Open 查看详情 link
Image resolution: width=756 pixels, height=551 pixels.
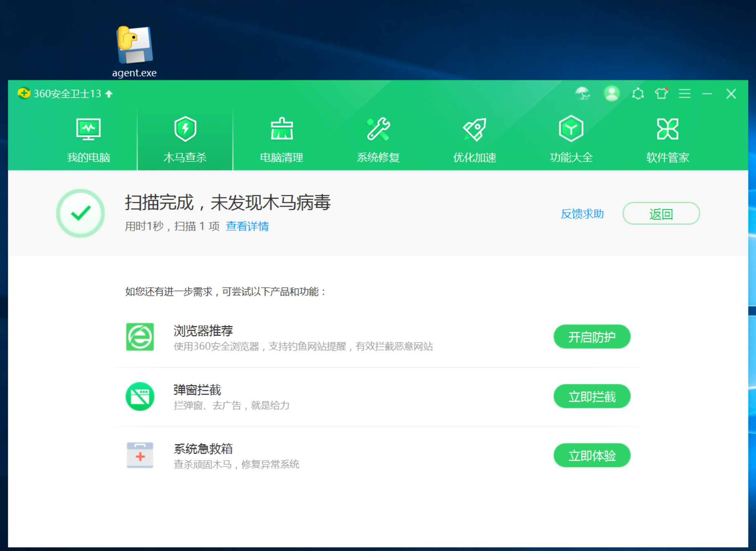point(247,226)
